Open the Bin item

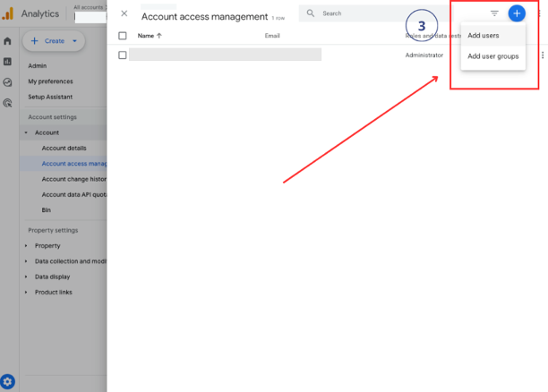click(47, 210)
